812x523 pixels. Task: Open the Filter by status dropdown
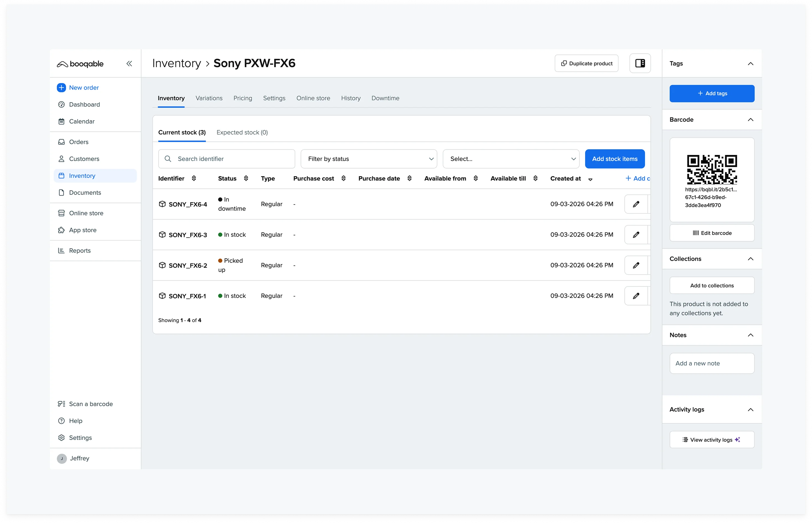tap(369, 159)
